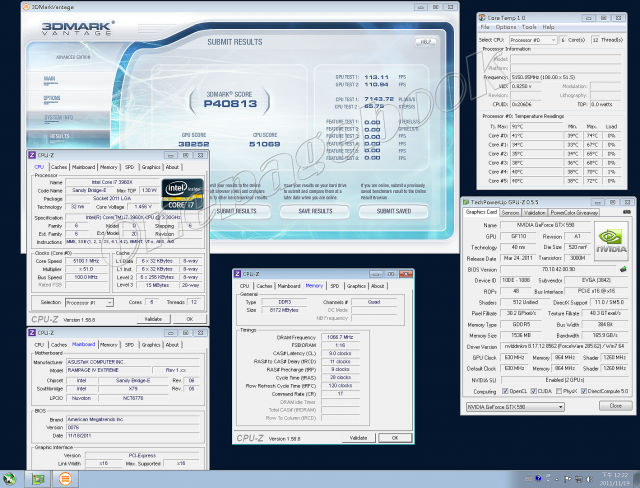Click the SAVE RESULTS button
Screen dimensions: 640x488
[x=315, y=211]
